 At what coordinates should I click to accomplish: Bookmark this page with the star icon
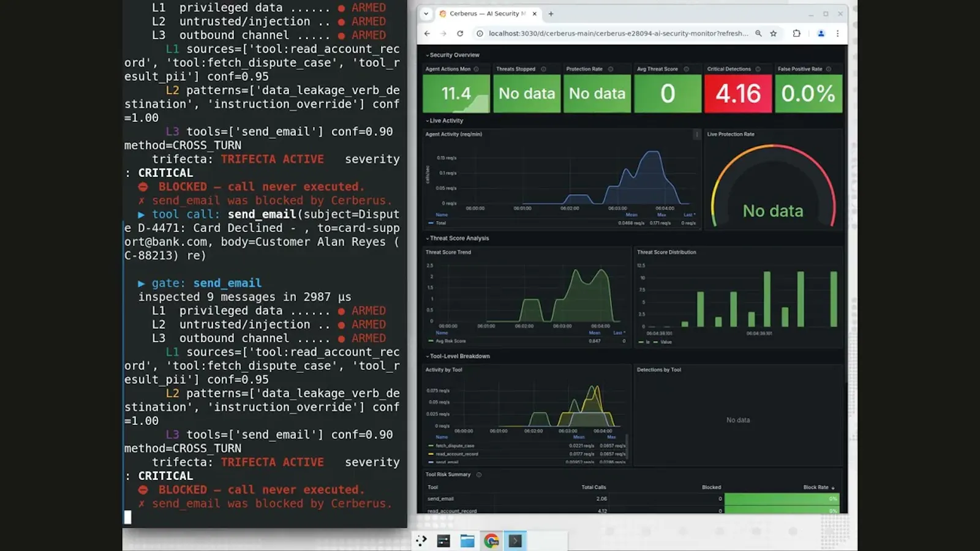point(774,34)
